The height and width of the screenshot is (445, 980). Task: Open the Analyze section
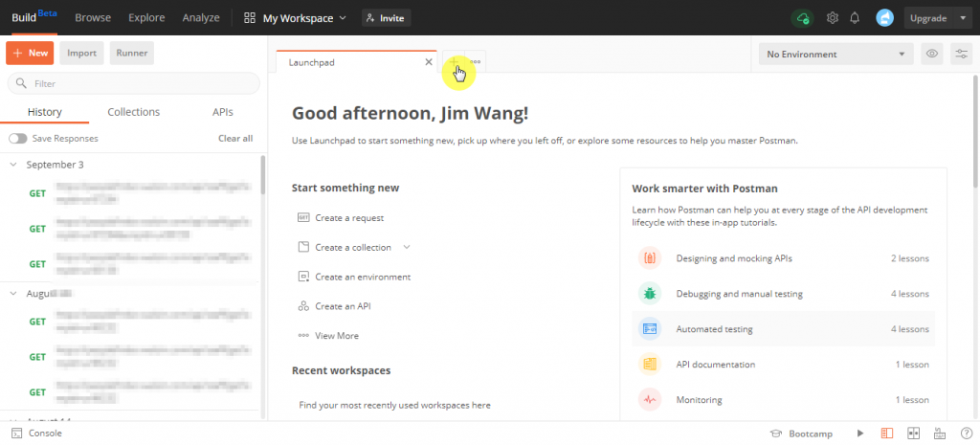pos(201,18)
